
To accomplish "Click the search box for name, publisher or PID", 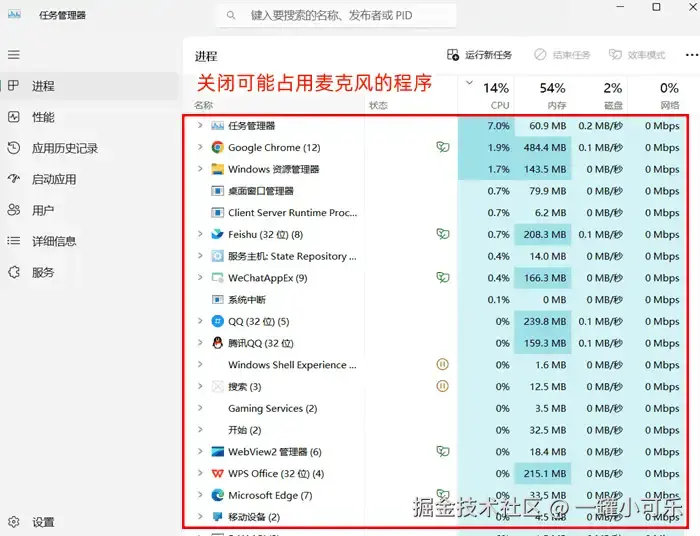I will click(x=337, y=15).
